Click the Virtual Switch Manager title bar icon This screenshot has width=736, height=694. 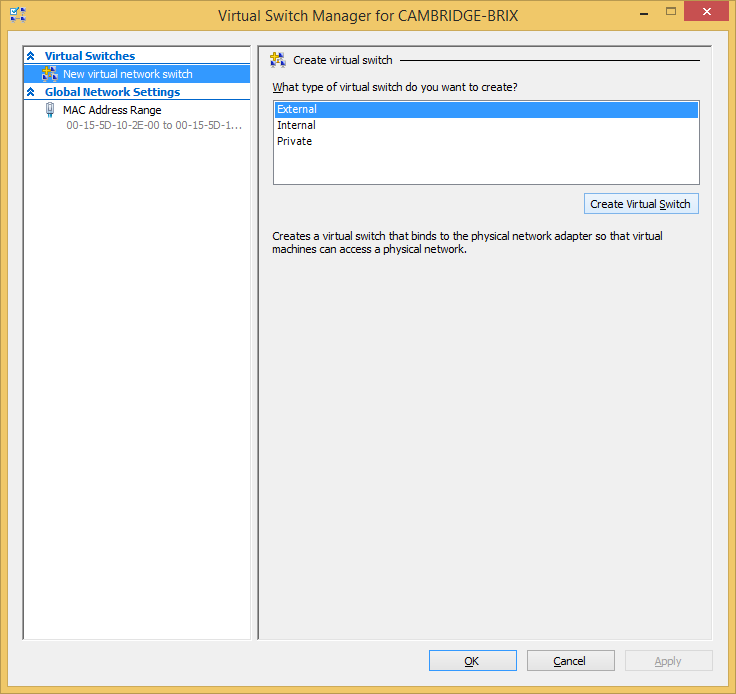point(17,14)
